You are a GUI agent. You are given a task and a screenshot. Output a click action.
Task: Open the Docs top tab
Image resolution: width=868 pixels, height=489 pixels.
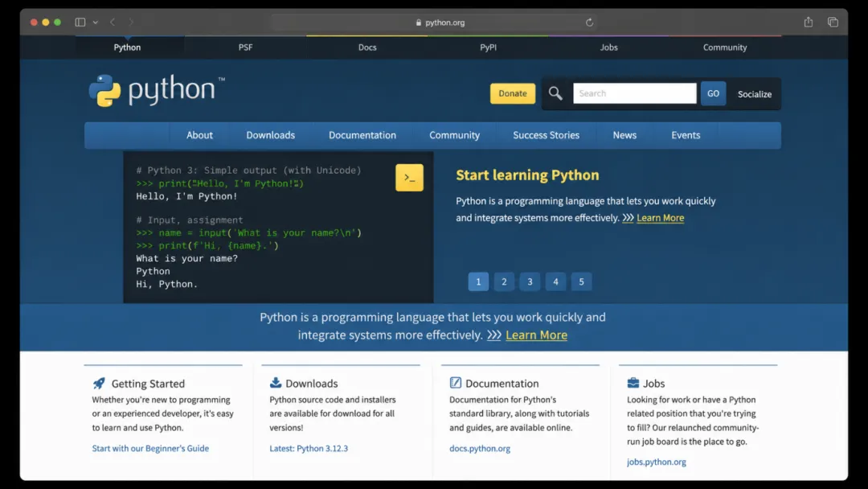(367, 47)
